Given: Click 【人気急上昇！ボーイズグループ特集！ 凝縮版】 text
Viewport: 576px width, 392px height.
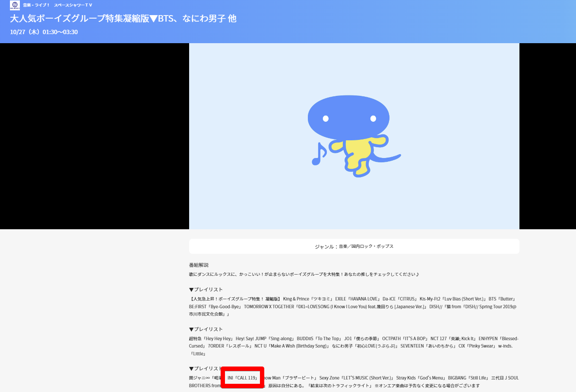Looking at the screenshot, I should tap(235, 299).
